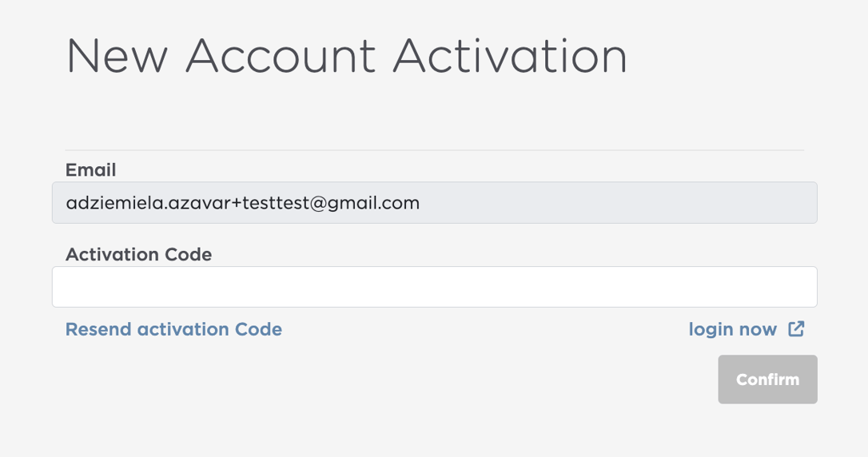Viewport: 868px width, 457px height.
Task: Click the Email label text
Action: coord(90,169)
